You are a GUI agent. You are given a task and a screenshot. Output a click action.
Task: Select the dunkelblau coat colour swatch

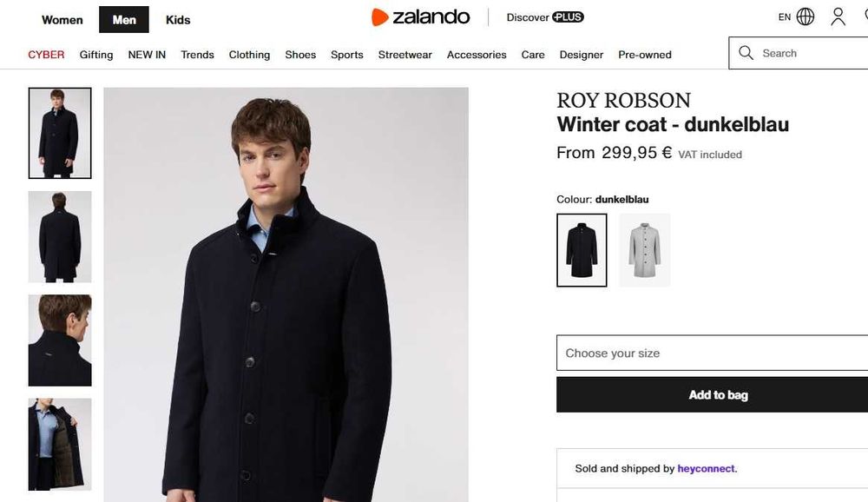click(x=582, y=250)
